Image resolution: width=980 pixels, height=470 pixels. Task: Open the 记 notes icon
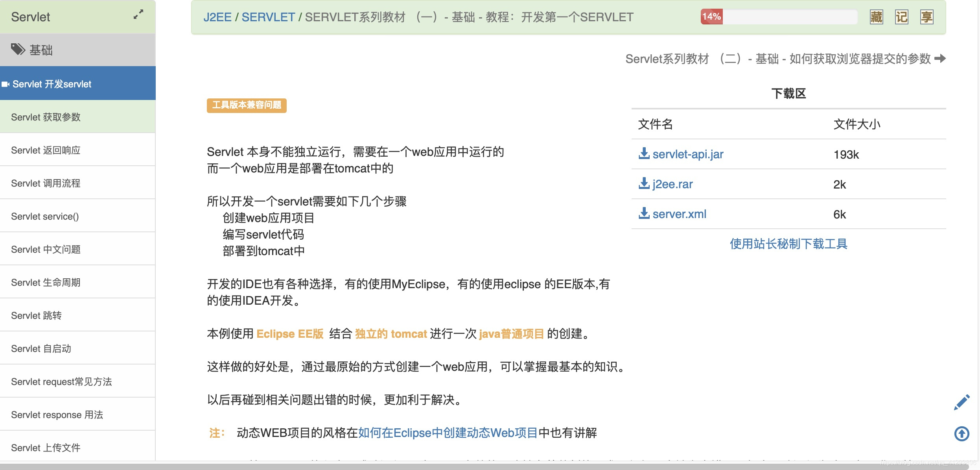point(901,17)
